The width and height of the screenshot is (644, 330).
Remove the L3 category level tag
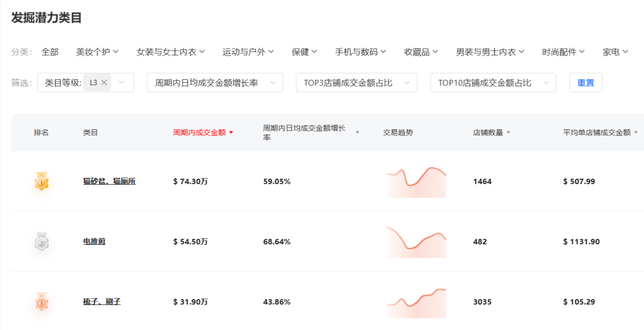(104, 83)
